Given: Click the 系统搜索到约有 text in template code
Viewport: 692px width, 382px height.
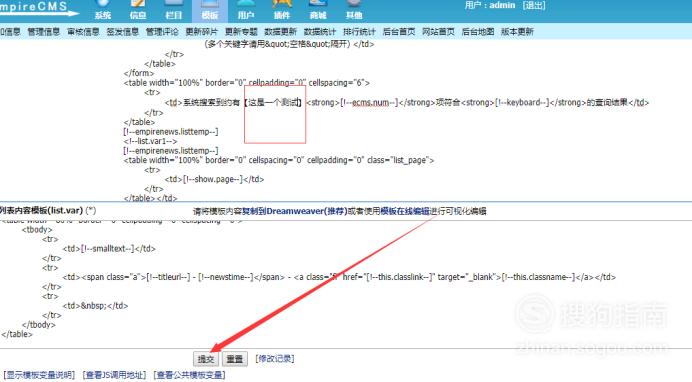Looking at the screenshot, I should pyautogui.click(x=211, y=103).
